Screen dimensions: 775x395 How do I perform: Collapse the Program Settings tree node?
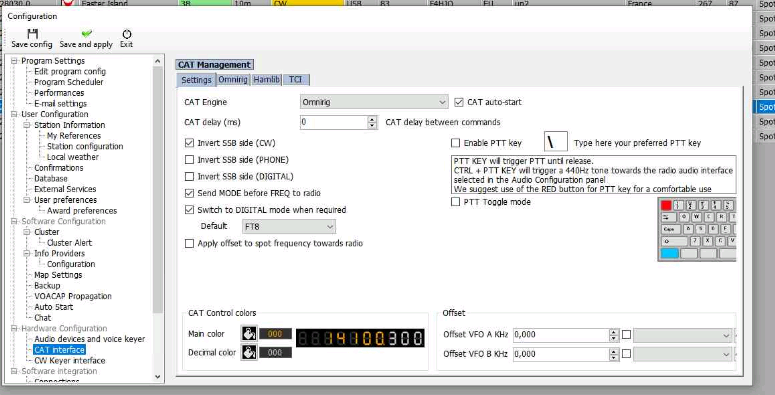click(14, 61)
